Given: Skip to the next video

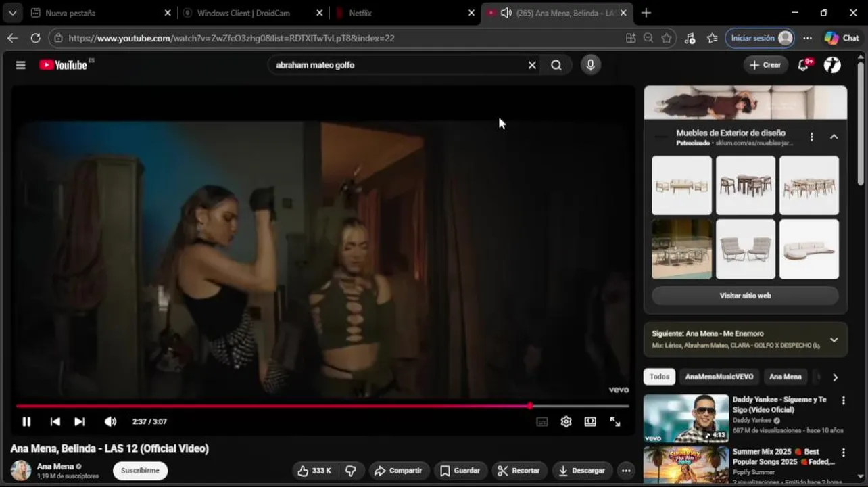Looking at the screenshot, I should [x=79, y=421].
